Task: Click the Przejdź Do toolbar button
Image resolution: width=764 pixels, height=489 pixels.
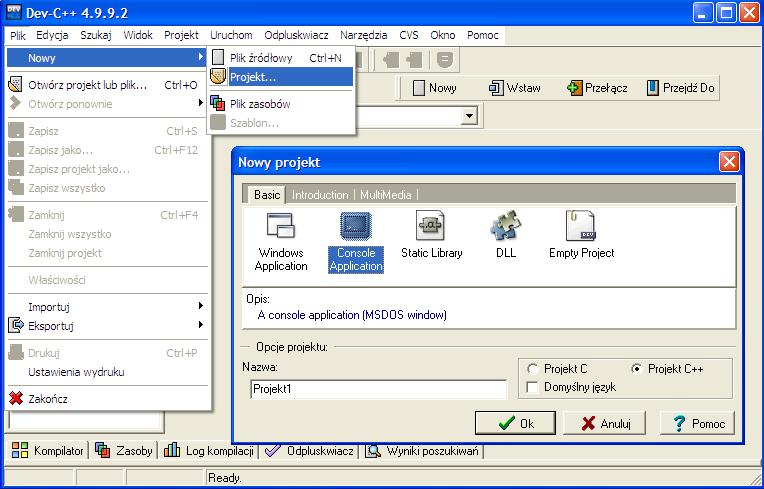Action: coord(680,88)
